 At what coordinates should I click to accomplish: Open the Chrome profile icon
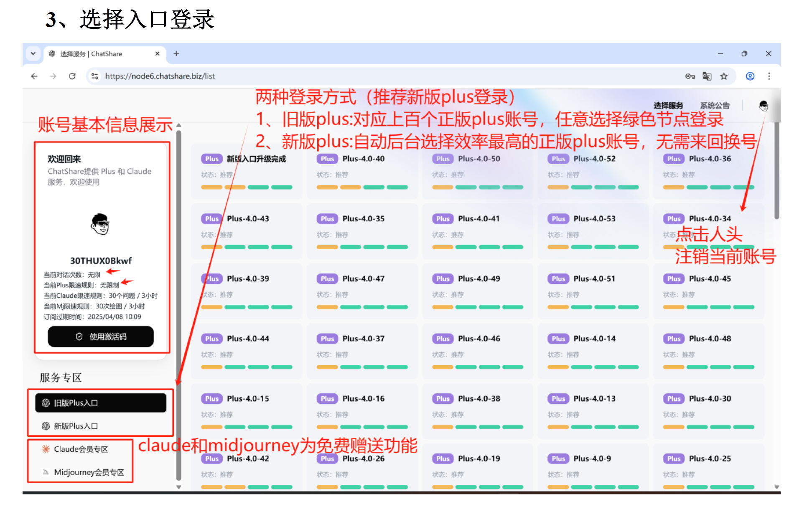[750, 76]
